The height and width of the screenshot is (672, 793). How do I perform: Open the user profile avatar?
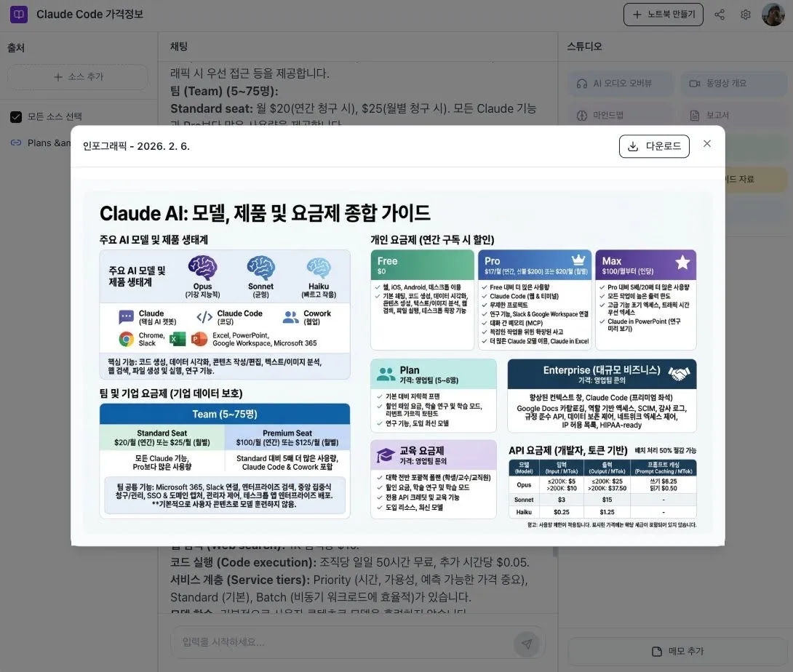[x=773, y=14]
